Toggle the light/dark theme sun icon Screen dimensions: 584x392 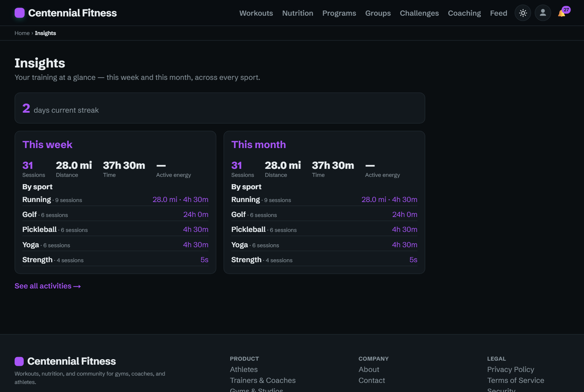pos(523,13)
